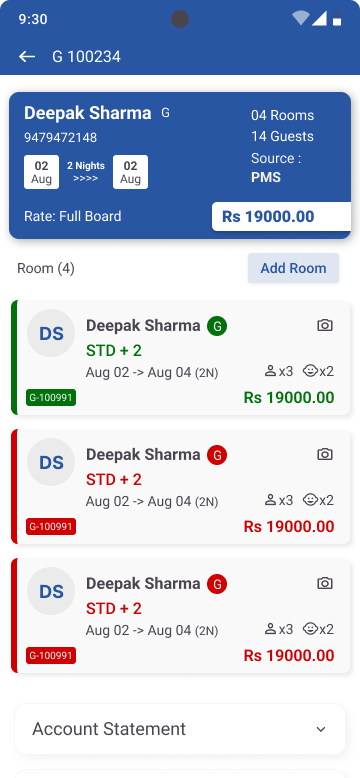This screenshot has width=360, height=778.
Task: Tap the child face x2 icon on first card
Action: (x=318, y=371)
